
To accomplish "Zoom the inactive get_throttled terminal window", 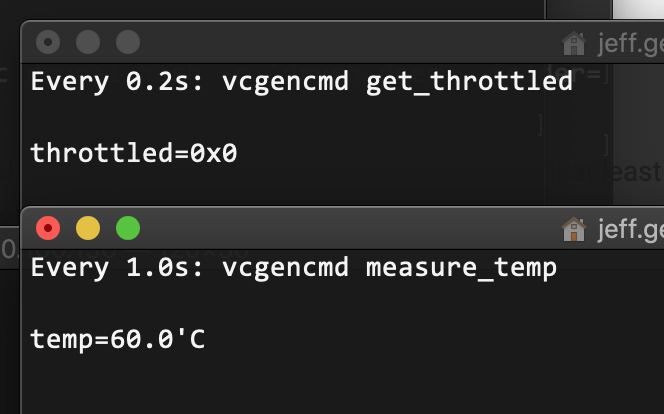I will point(128,42).
